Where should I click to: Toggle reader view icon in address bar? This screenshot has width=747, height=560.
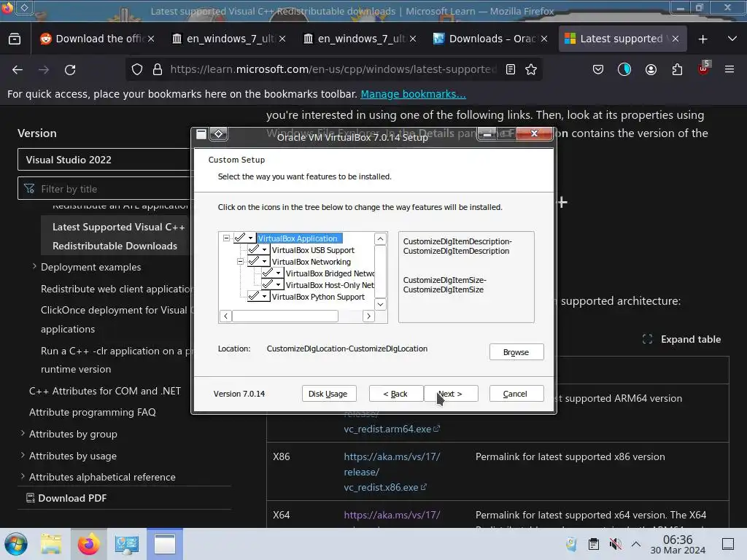[x=510, y=69]
